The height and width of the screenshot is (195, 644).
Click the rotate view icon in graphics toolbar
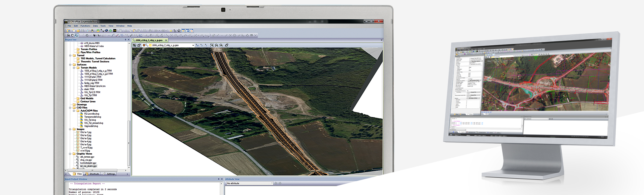click(226, 45)
